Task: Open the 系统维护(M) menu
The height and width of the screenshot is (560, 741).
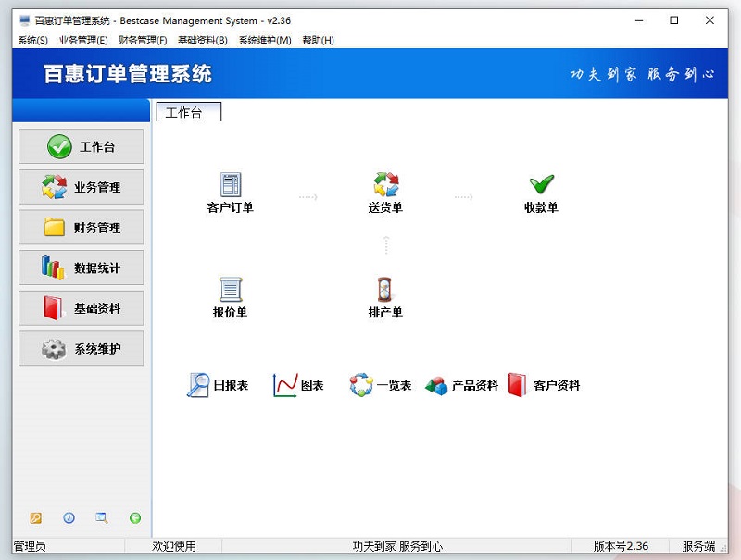Action: 265,40
